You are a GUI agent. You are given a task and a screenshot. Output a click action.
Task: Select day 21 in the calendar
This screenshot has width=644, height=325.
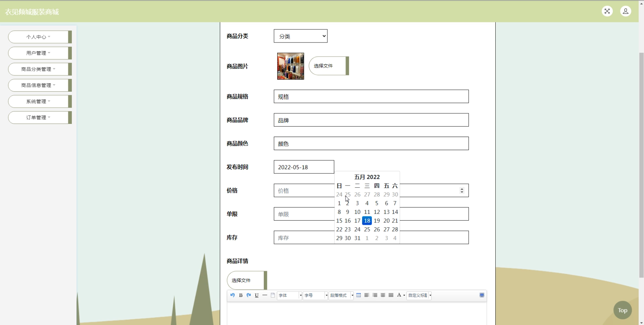tap(395, 221)
